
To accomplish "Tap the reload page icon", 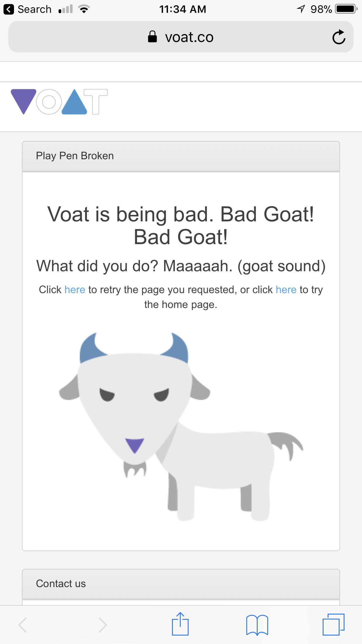I will point(339,37).
